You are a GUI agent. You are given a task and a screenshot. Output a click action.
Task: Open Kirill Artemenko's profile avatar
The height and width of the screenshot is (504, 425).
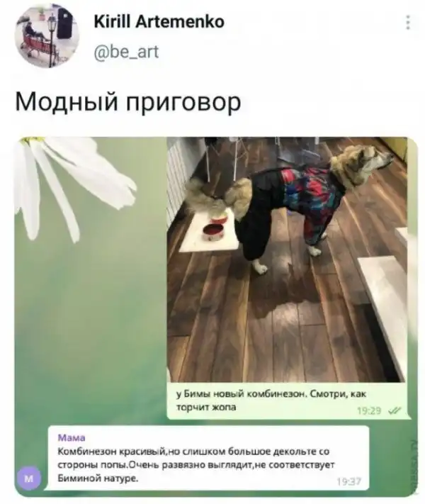(47, 38)
